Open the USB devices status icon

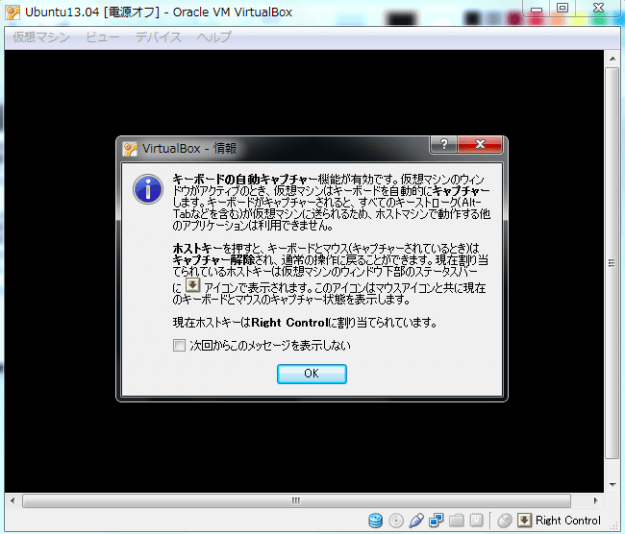[417, 520]
